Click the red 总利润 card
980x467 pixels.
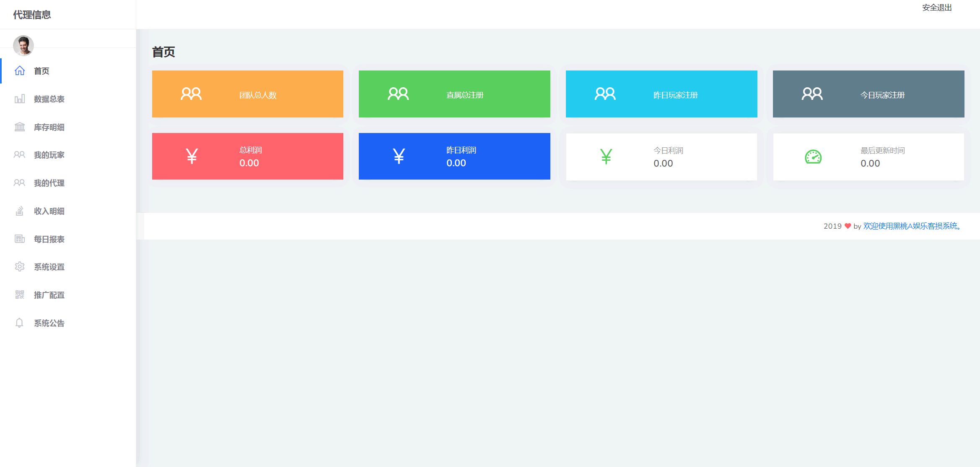pos(247,156)
